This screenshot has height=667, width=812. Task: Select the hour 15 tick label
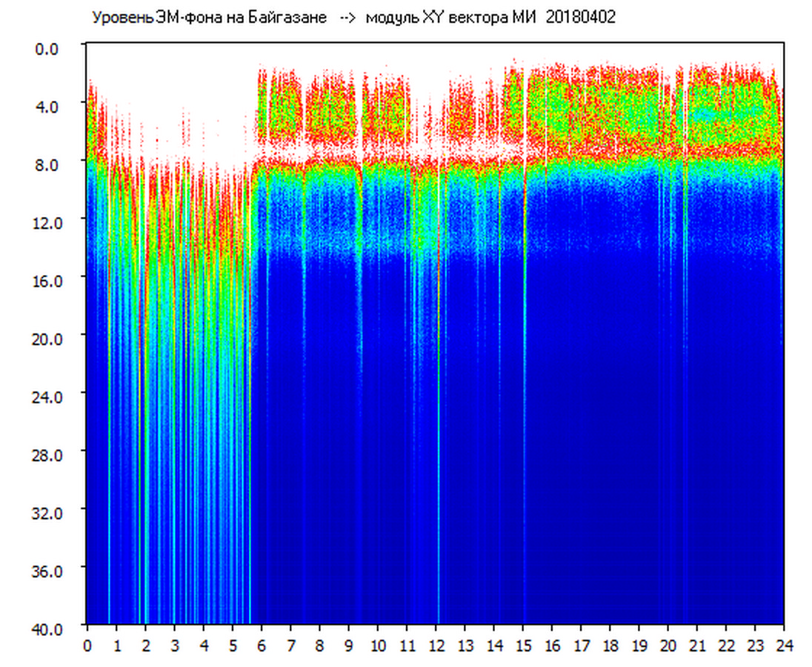point(523,646)
